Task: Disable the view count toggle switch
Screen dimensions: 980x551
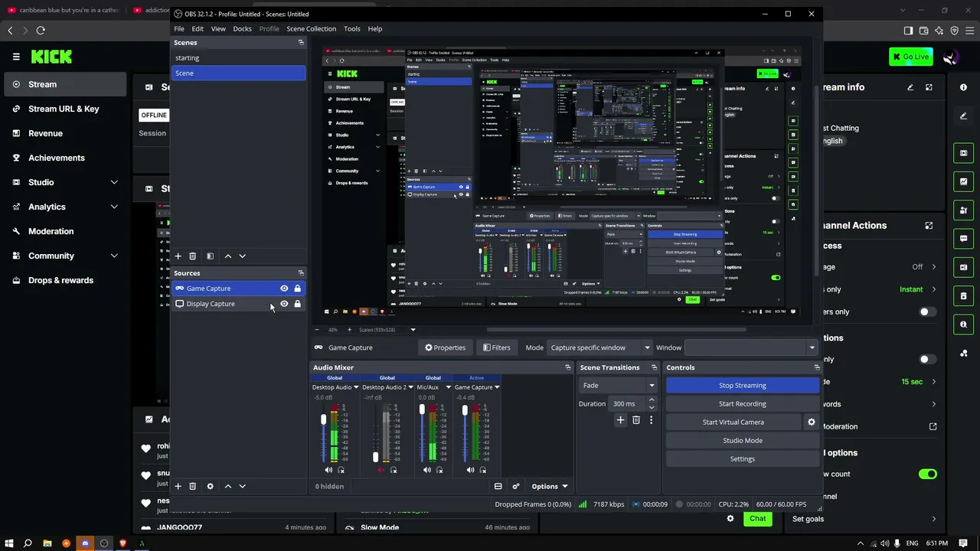Action: pos(928,474)
